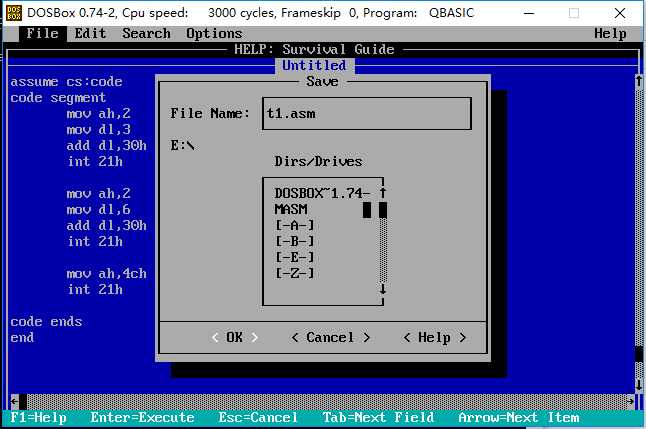Close the DOSBox window
Viewport: 646px width, 429px height.
point(620,13)
